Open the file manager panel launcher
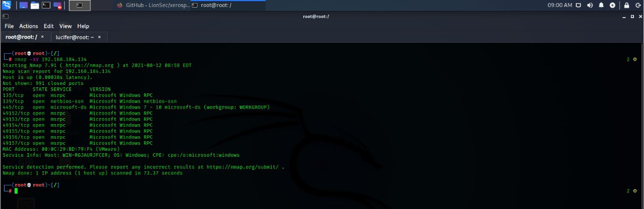Screen dimensions: 644x209 tap(35, 6)
